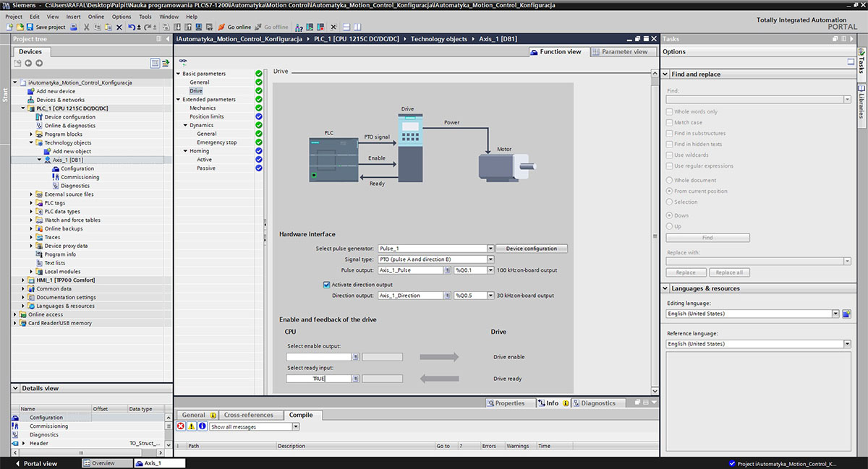Undo the last action

pos(131,27)
